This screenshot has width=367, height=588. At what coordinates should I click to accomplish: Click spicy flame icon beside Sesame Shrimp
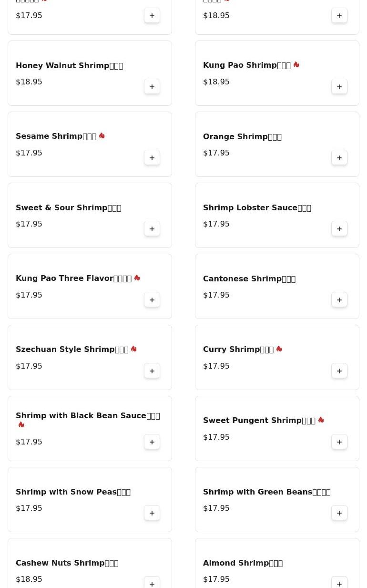102,136
